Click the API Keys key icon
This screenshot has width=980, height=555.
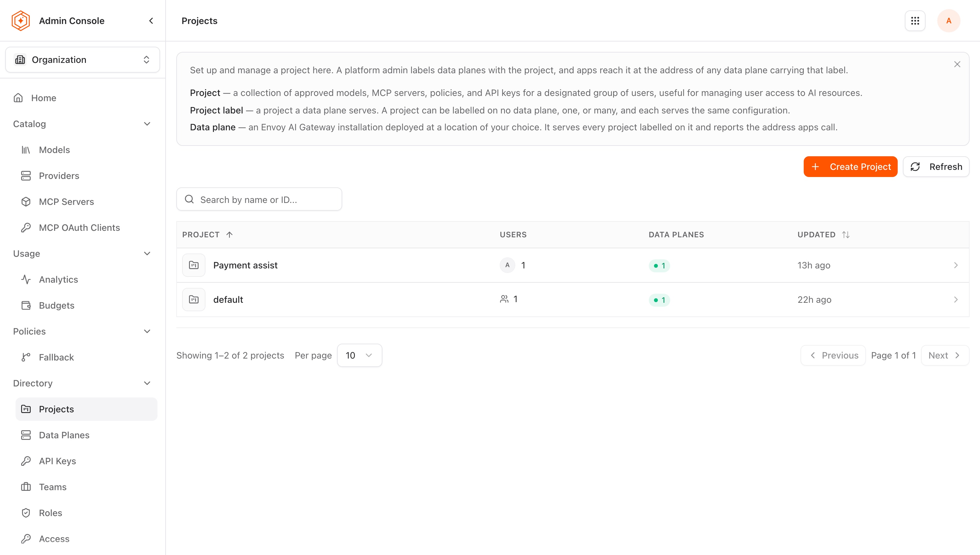click(26, 461)
